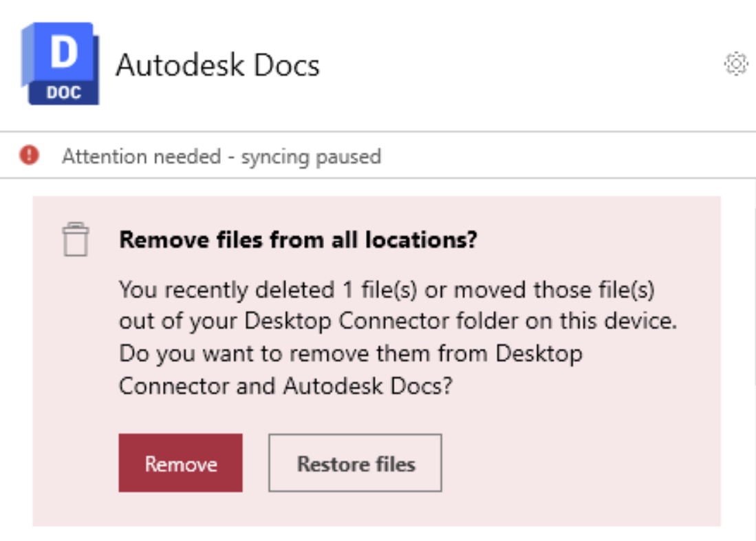The image size is (756, 541).
Task: Click the "Attention needed" status text
Action: [x=141, y=157]
